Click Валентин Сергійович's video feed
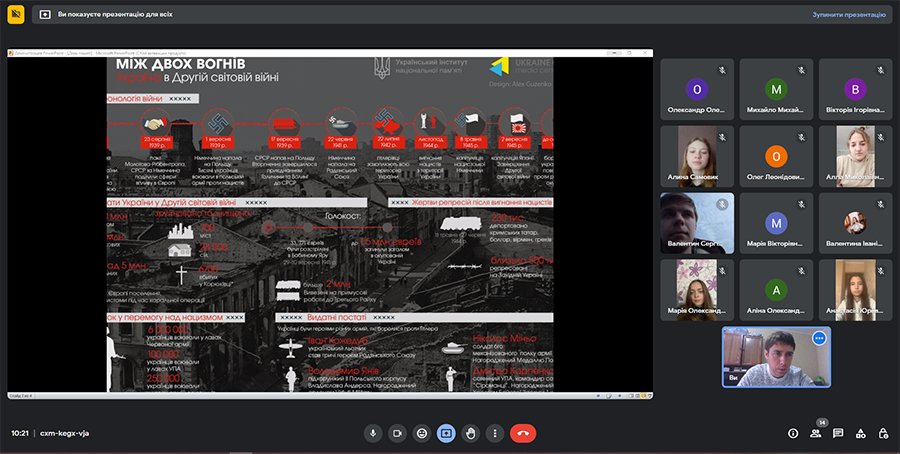900x454 pixels. click(697, 223)
